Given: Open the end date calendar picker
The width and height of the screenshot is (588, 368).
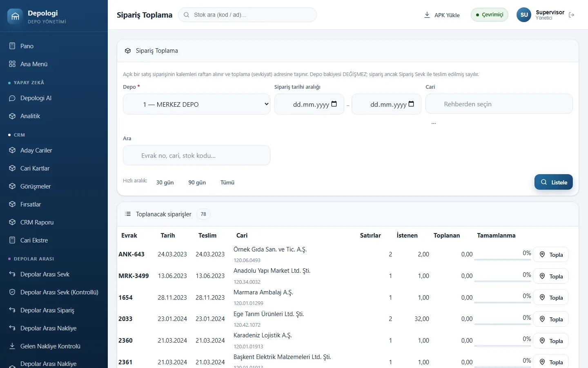Looking at the screenshot, I should click(x=411, y=104).
